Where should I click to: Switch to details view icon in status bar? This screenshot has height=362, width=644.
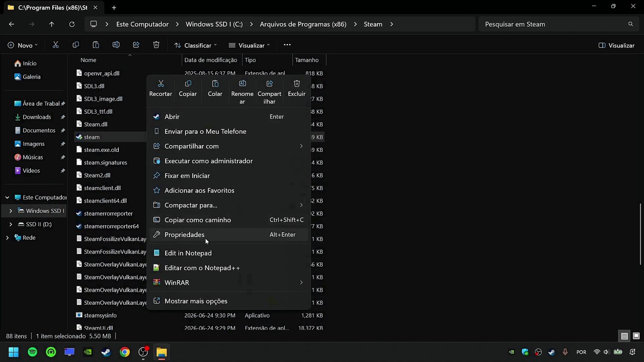(x=624, y=336)
